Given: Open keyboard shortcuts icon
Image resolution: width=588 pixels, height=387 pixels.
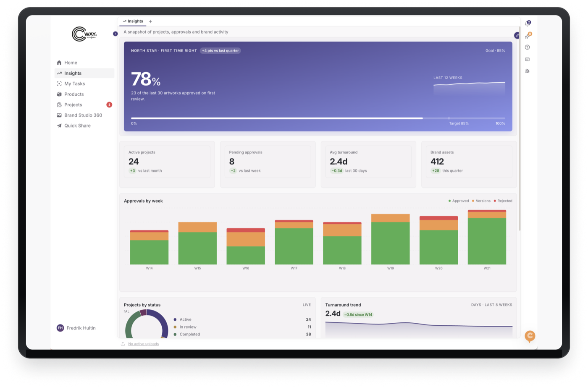Looking at the screenshot, I should 528,59.
